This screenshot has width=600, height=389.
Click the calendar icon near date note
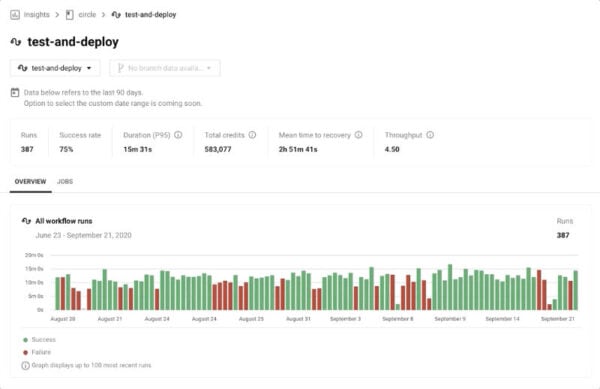click(15, 93)
